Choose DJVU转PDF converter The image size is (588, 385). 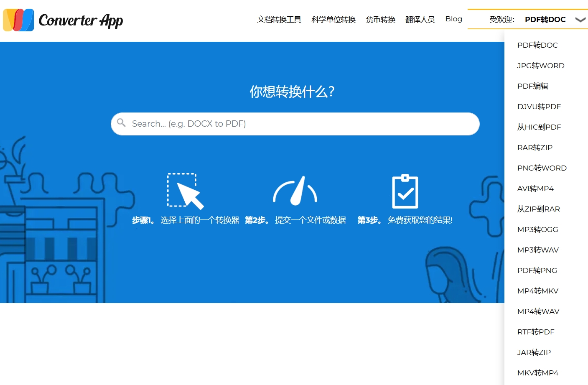point(539,107)
